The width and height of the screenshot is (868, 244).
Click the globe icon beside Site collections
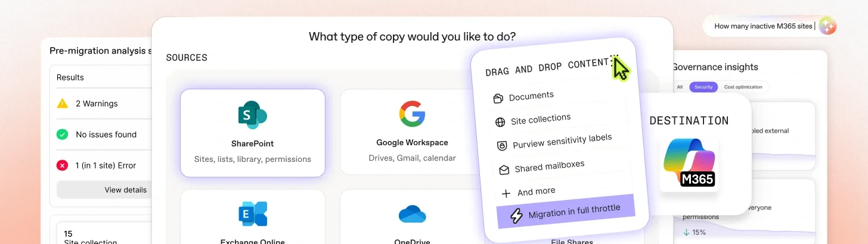501,123
